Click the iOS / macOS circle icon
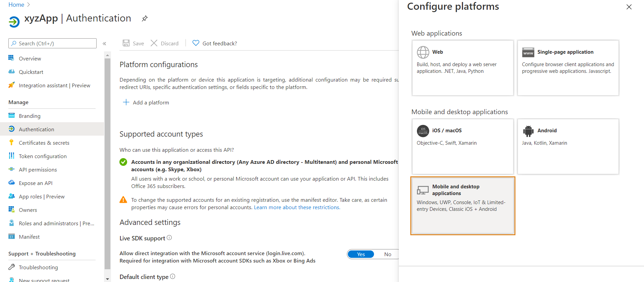The width and height of the screenshot is (644, 282). click(423, 131)
